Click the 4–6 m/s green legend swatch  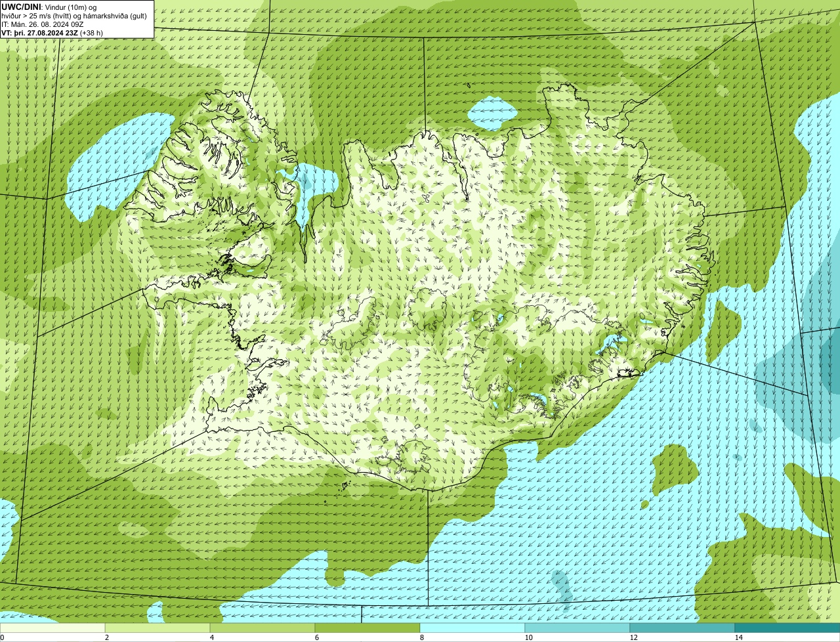pyautogui.click(x=262, y=628)
